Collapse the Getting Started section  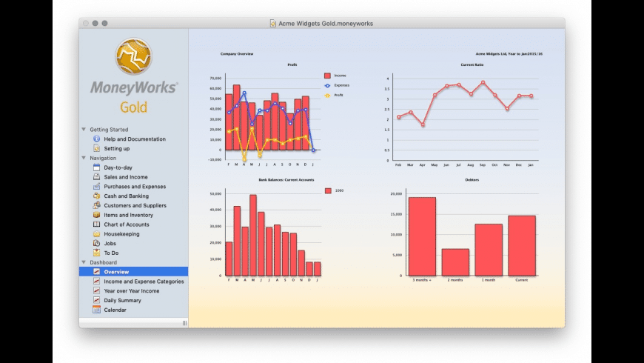click(x=84, y=129)
